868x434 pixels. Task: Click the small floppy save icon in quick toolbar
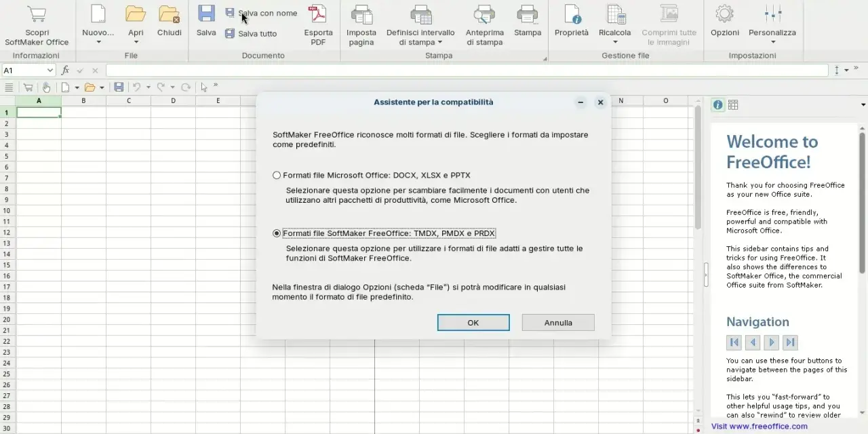[119, 87]
